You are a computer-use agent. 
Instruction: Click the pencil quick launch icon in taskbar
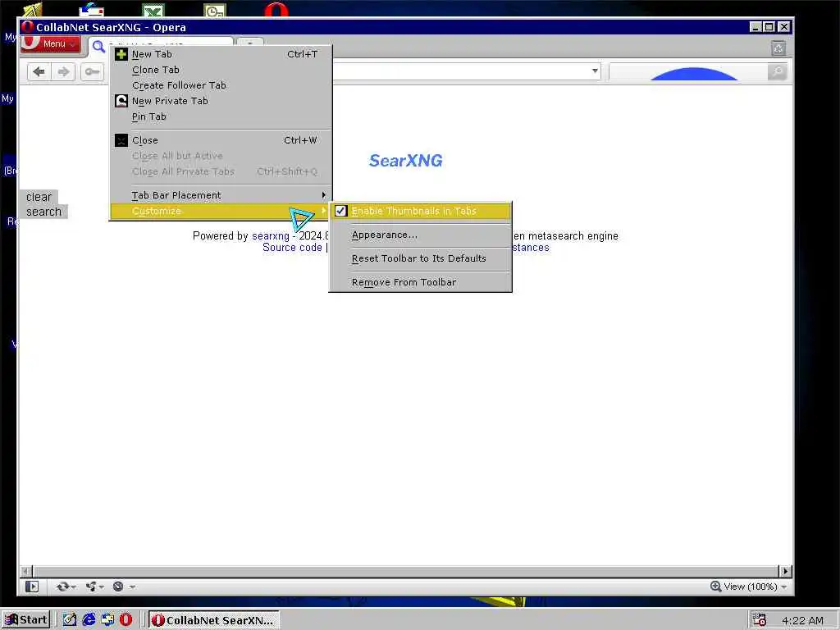pos(69,620)
